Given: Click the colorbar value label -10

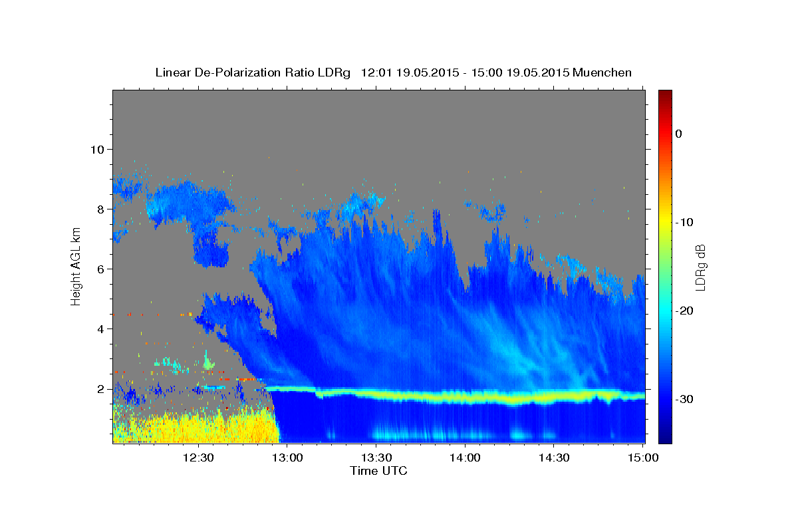Looking at the screenshot, I should pyautogui.click(x=685, y=222).
